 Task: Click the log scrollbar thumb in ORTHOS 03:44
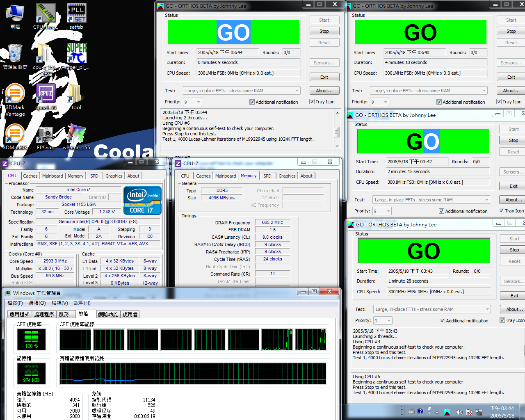pos(337,132)
